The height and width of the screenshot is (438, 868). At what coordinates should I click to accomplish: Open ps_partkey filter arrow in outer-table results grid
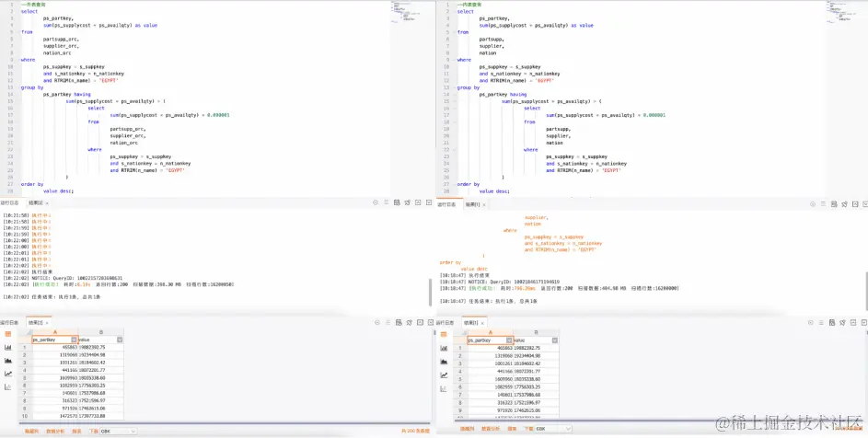pos(75,340)
